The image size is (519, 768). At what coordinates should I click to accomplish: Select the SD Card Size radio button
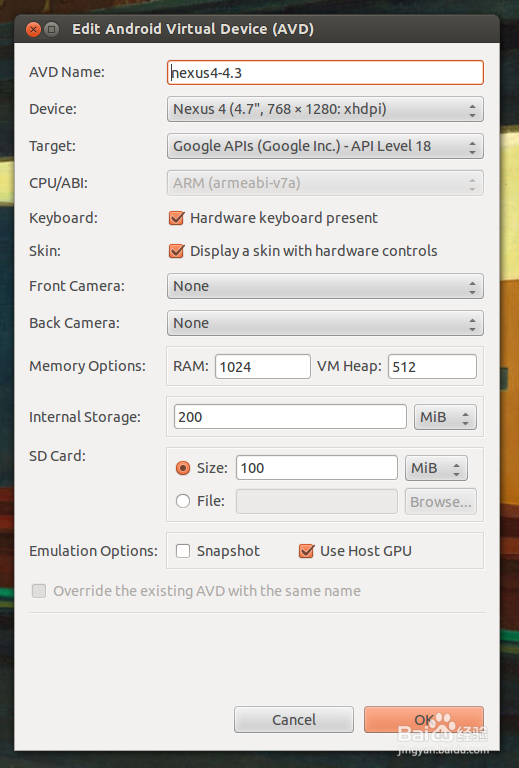click(x=183, y=468)
